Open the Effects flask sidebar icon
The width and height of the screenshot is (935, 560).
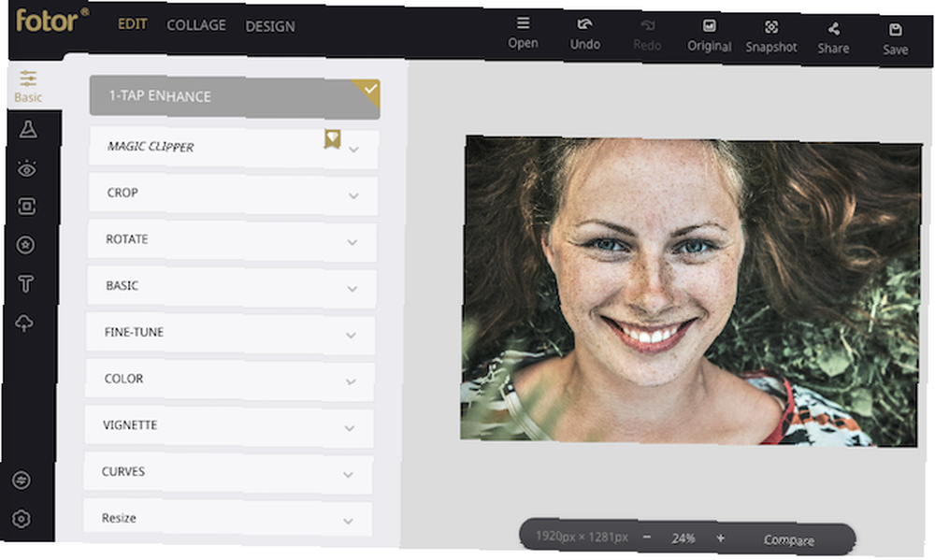(27, 129)
